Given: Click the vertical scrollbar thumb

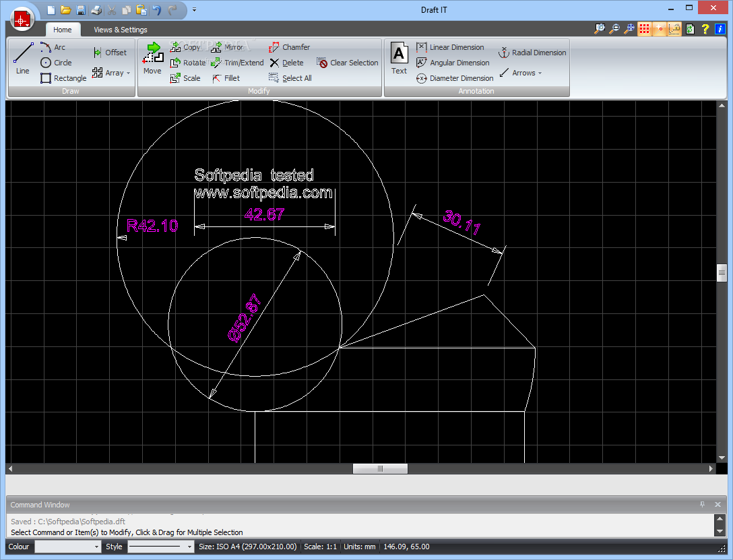Looking at the screenshot, I should pyautogui.click(x=722, y=272).
